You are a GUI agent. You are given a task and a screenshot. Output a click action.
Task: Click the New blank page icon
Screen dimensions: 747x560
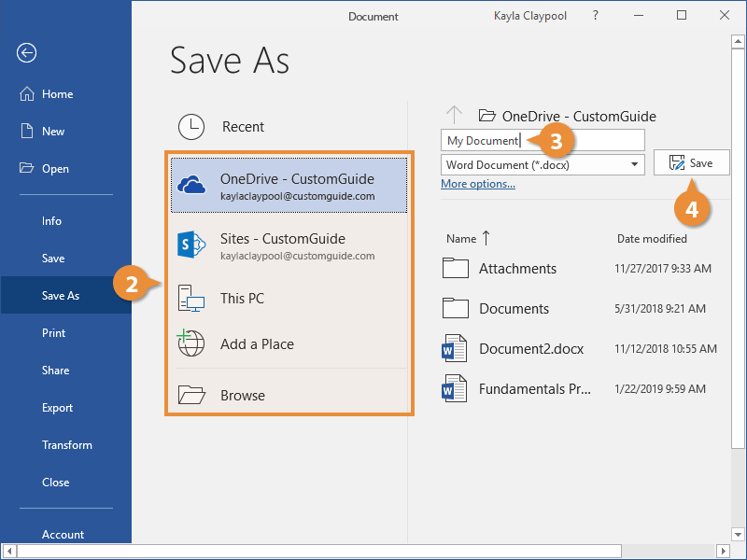tap(27, 131)
